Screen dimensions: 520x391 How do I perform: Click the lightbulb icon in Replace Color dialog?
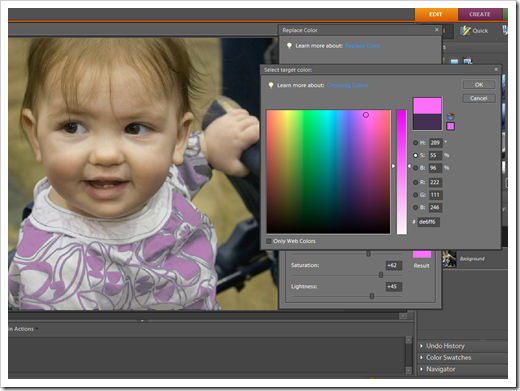point(289,46)
